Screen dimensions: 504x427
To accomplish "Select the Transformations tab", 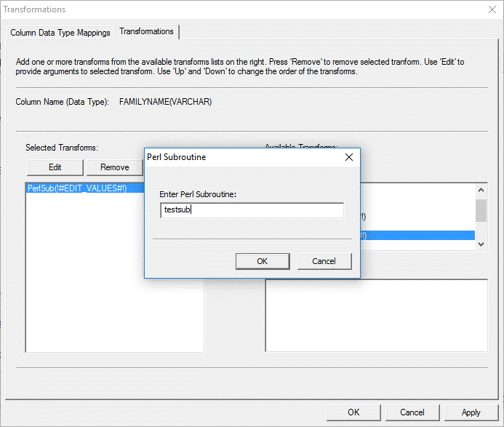I will click(x=146, y=32).
